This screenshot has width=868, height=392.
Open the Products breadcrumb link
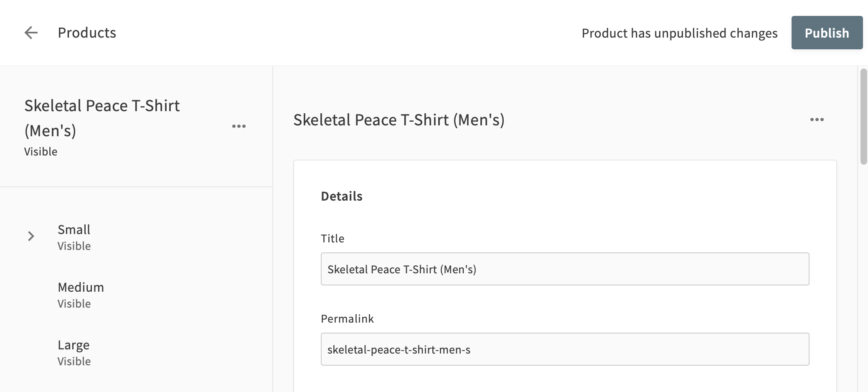tap(87, 33)
